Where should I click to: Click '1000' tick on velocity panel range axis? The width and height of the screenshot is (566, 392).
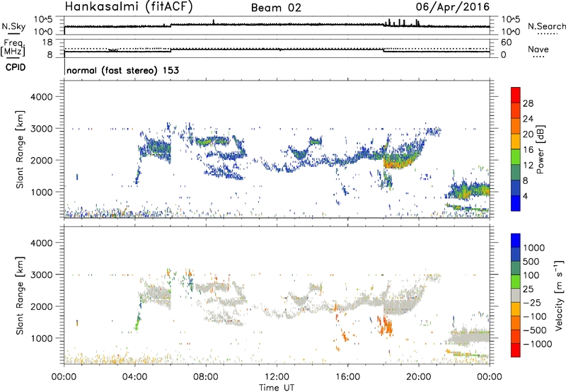pos(42,338)
